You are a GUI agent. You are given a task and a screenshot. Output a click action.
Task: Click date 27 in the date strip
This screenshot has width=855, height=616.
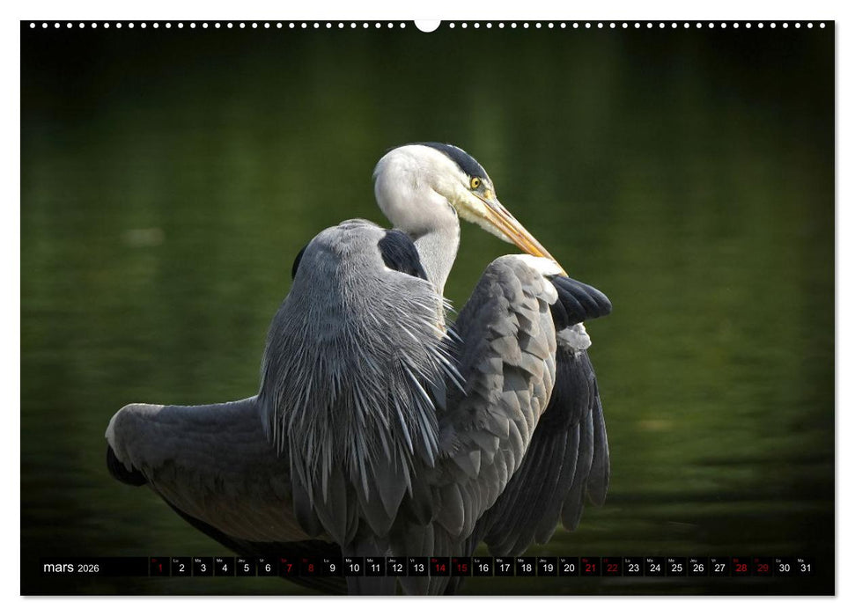(719, 568)
